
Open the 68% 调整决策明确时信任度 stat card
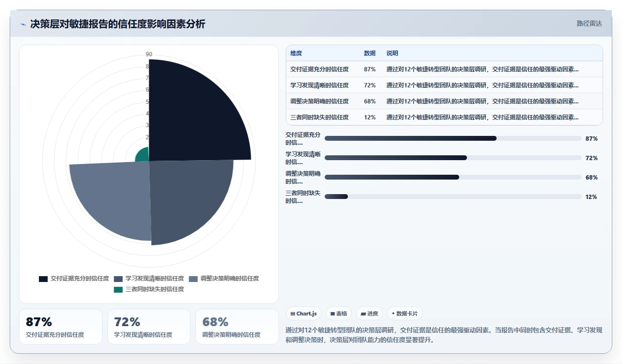[237, 327]
